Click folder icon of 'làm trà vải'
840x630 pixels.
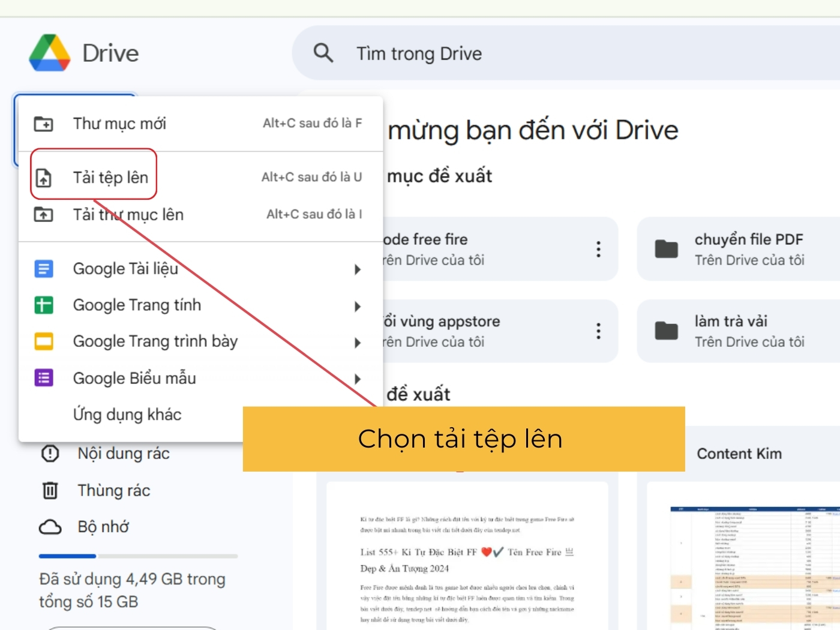tap(667, 331)
